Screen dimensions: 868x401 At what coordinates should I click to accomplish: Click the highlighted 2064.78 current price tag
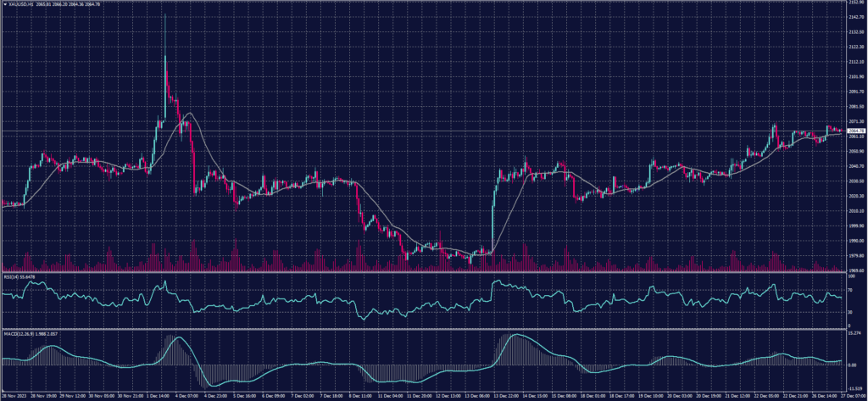coord(855,131)
